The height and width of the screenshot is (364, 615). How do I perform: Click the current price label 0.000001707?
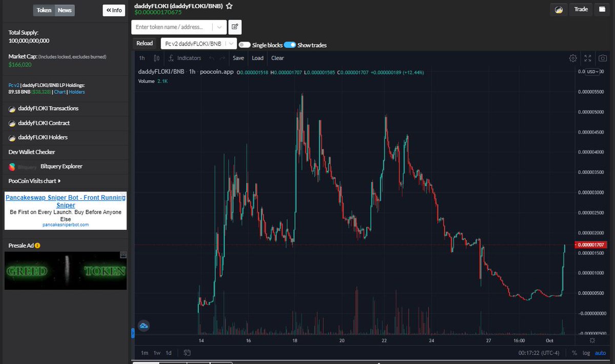pyautogui.click(x=592, y=245)
